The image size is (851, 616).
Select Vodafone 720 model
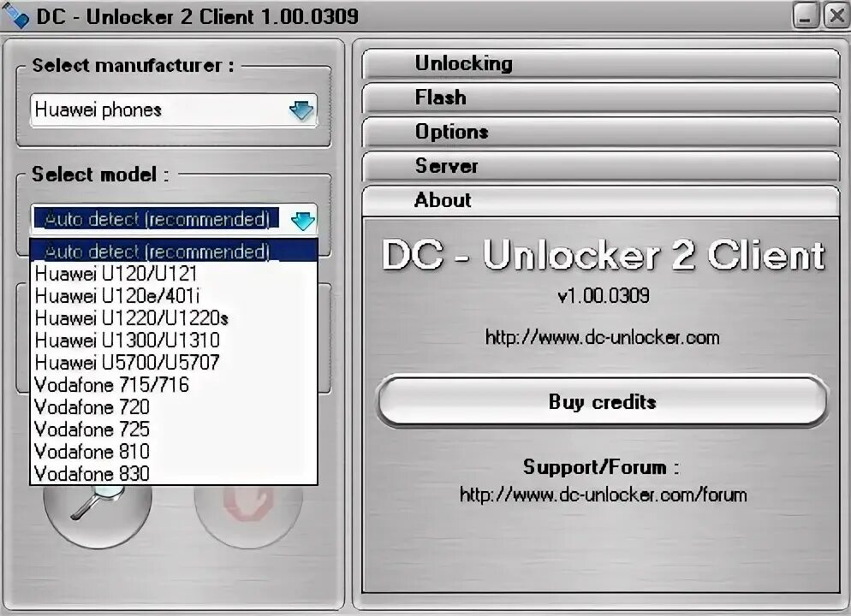pos(174,406)
